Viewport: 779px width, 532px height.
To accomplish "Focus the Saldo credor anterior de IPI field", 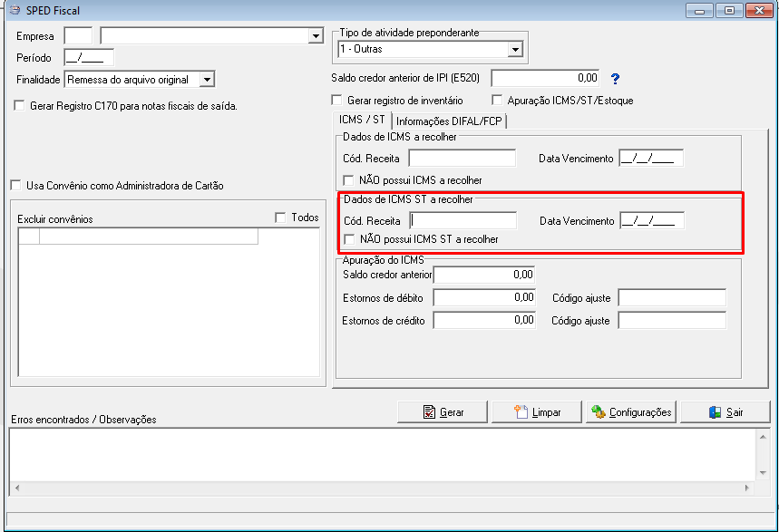I will click(545, 78).
